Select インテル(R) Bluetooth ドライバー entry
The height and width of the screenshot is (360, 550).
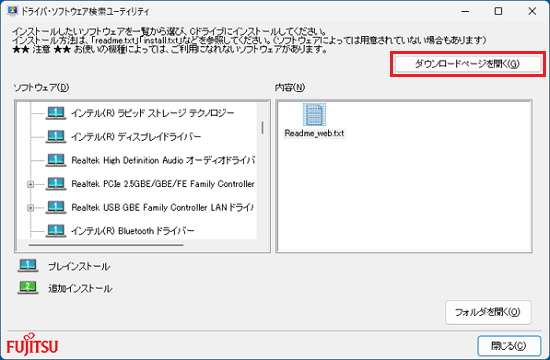pyautogui.click(x=133, y=231)
